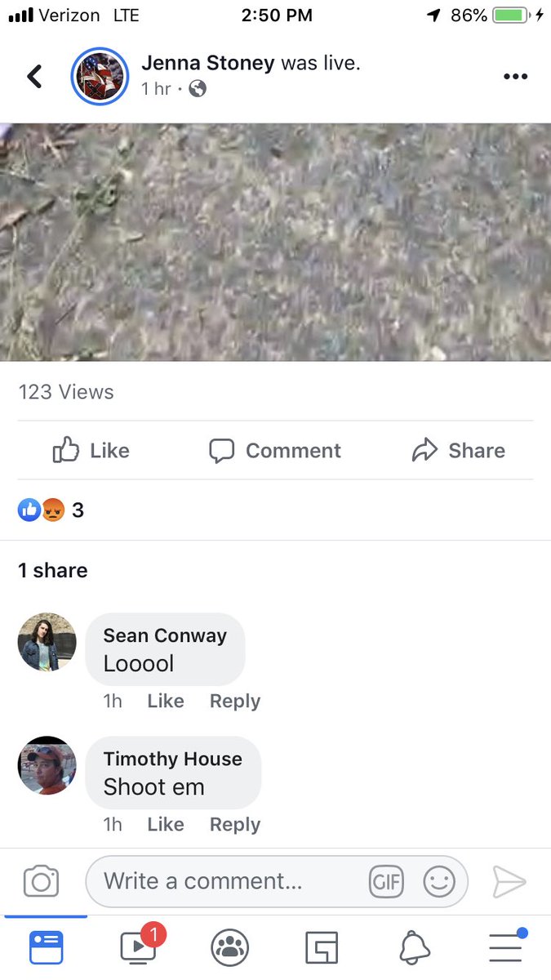The height and width of the screenshot is (980, 551).
Task: Reply to Timothy House's comment
Action: [235, 825]
